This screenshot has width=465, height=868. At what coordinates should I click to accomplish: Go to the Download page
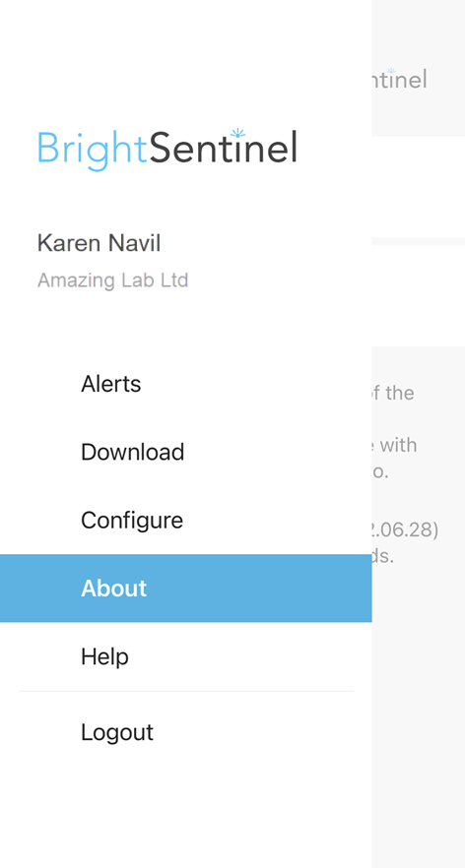click(185, 453)
